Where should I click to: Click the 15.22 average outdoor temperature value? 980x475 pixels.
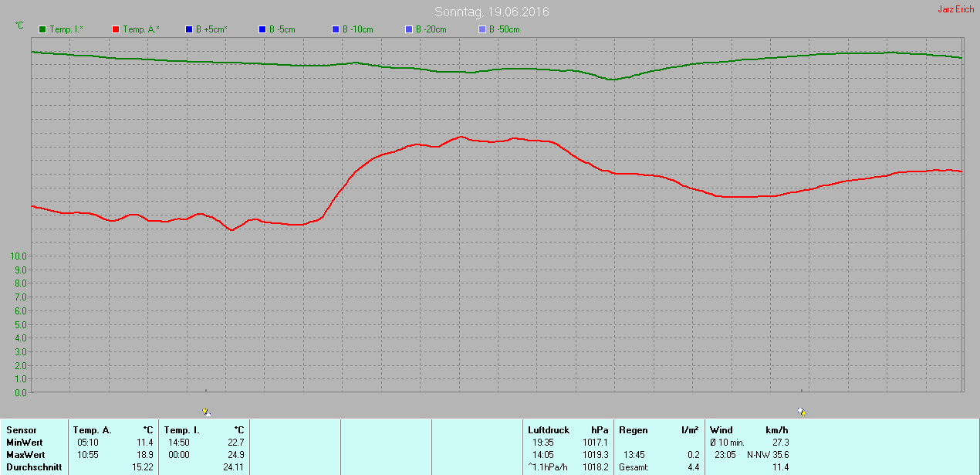(143, 467)
